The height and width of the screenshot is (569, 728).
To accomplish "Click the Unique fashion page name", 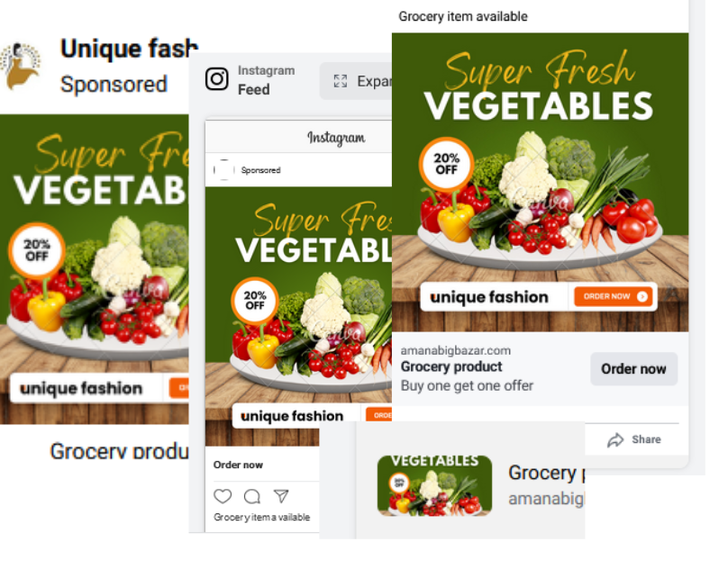I will [x=129, y=49].
